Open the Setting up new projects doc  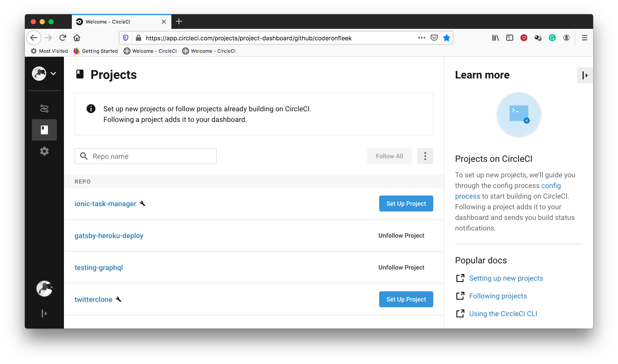coord(506,278)
